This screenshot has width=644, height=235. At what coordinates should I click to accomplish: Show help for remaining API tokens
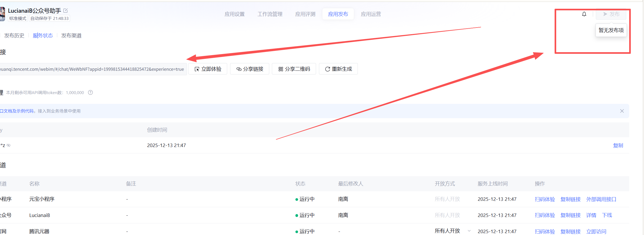pos(90,92)
